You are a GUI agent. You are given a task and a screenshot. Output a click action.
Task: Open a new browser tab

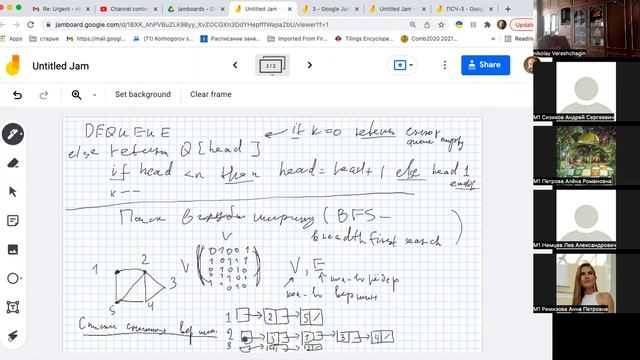tap(508, 9)
